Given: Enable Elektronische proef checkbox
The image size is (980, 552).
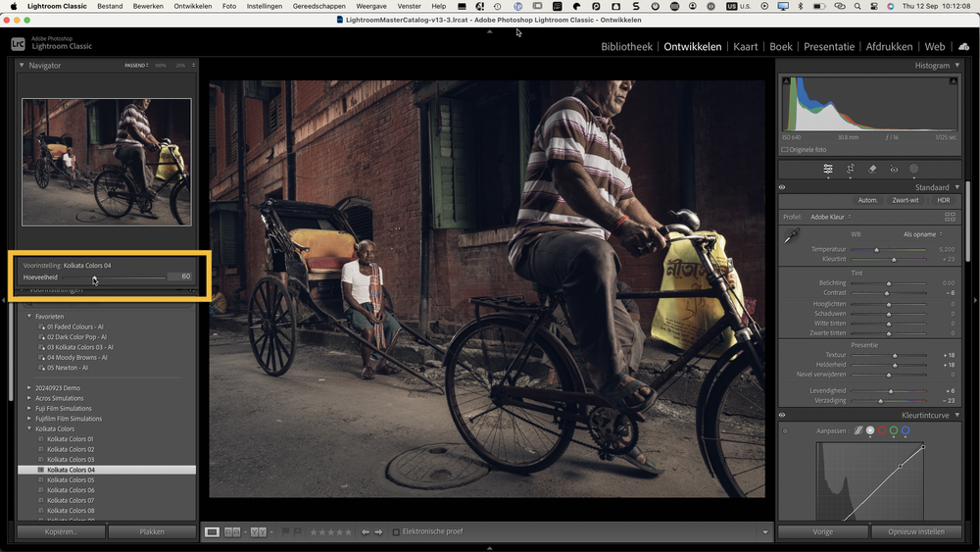Looking at the screenshot, I should [396, 532].
